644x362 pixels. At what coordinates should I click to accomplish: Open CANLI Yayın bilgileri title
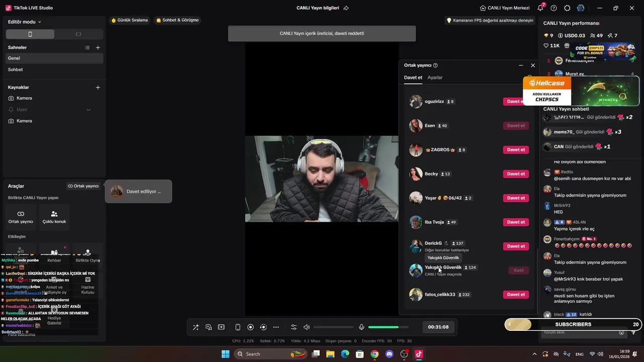[317, 8]
